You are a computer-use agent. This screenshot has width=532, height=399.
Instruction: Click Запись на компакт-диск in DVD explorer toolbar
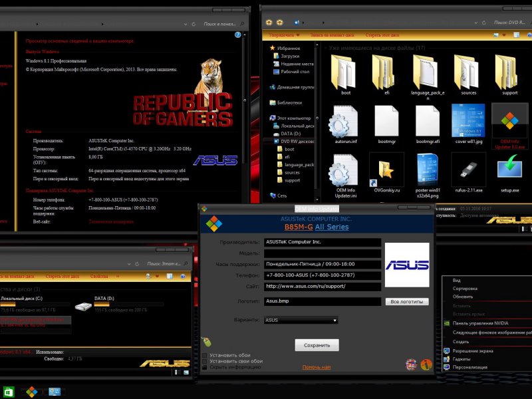332,35
